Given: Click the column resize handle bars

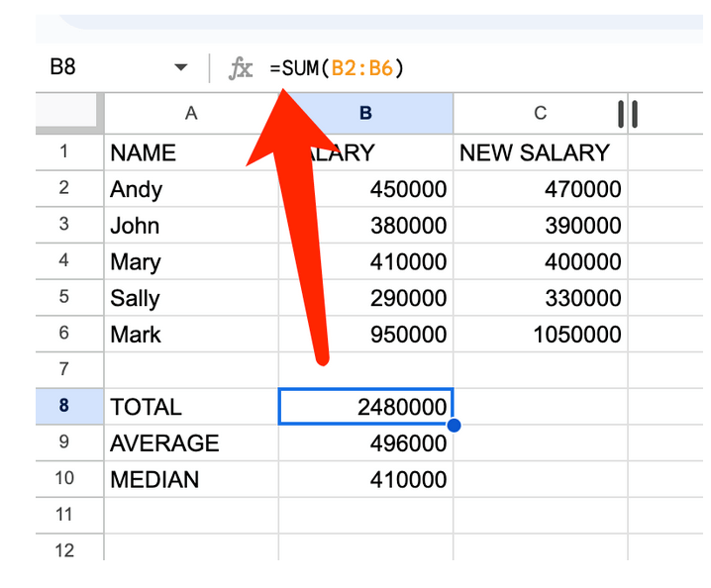Looking at the screenshot, I should 627,114.
